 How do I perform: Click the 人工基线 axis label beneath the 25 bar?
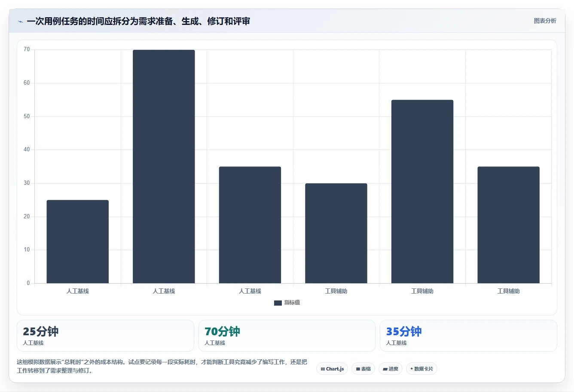[78, 291]
